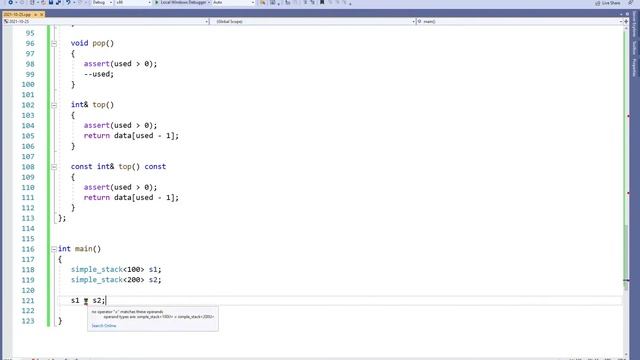This screenshot has height=360, width=640.
Task: Click 'simple_stack<100> s1;' on line 118
Action: pos(116,269)
